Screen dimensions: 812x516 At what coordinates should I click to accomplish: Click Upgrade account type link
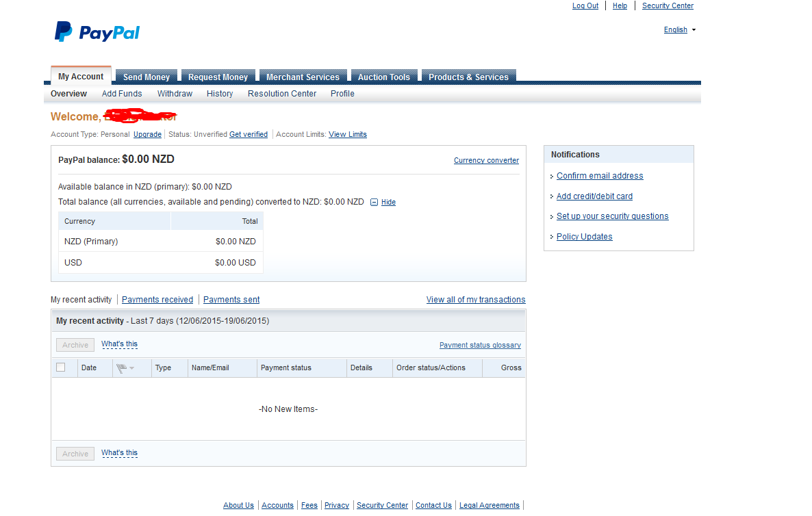[x=148, y=135]
